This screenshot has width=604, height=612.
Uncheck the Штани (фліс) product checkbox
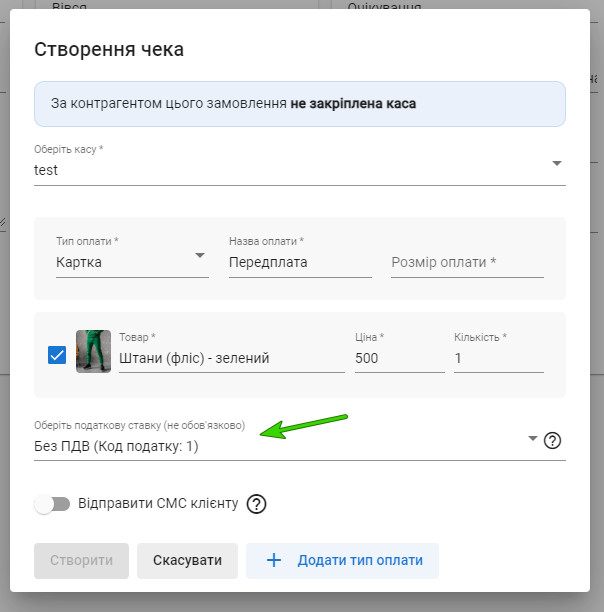[57, 354]
